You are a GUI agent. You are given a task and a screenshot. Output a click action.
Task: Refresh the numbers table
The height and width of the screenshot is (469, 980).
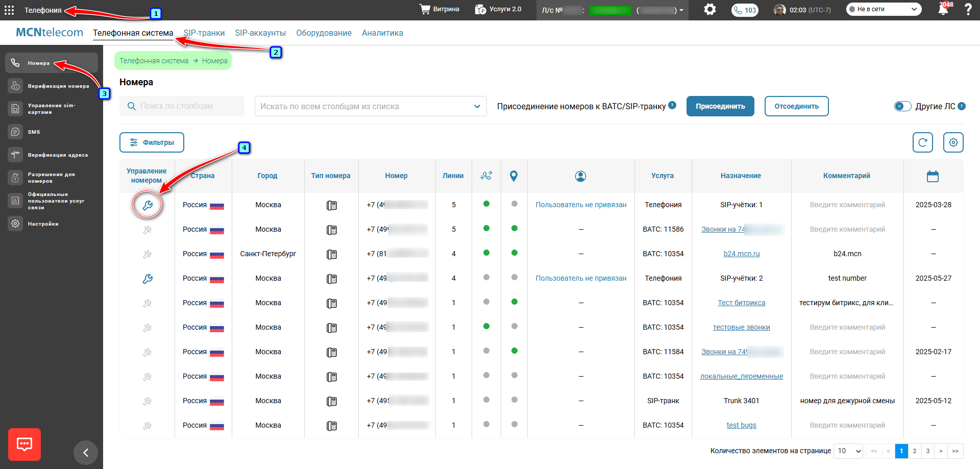point(922,142)
